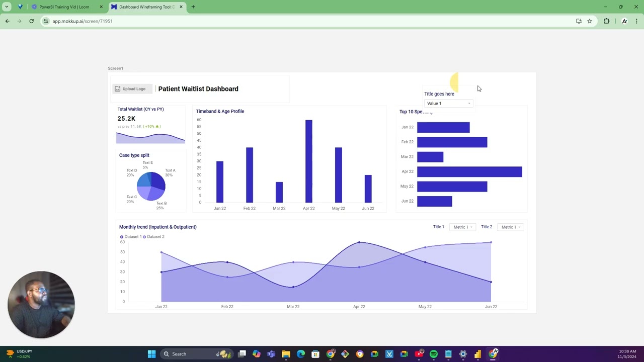Toggle Dataset 2 legend entry
Screen dimensions: 644x362
click(x=154, y=237)
